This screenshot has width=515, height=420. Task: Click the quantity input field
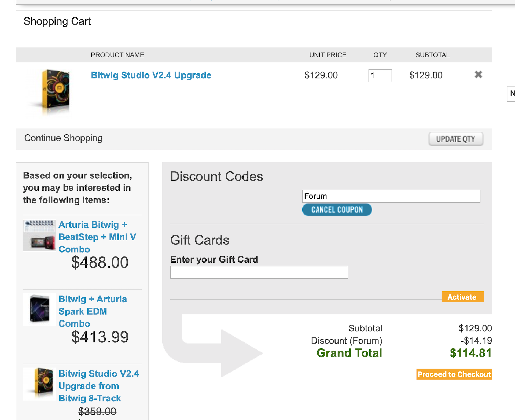click(x=380, y=76)
